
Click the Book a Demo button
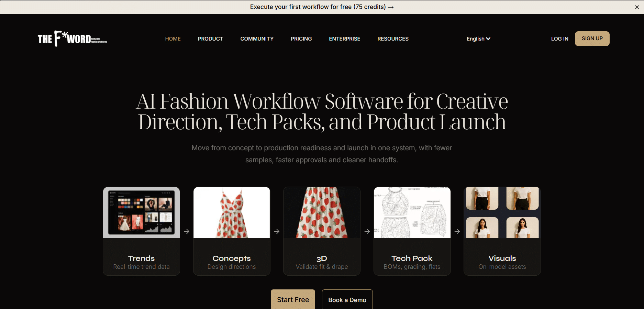pos(347,299)
